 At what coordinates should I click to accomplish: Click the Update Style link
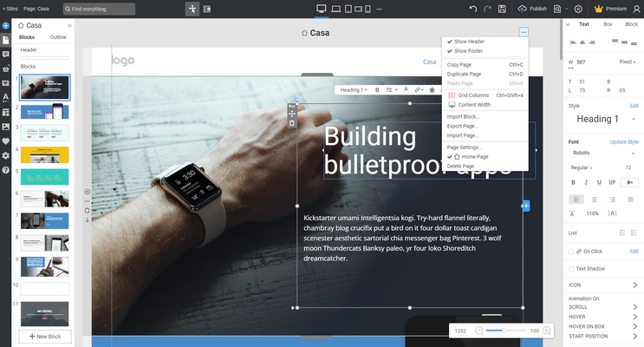click(624, 142)
